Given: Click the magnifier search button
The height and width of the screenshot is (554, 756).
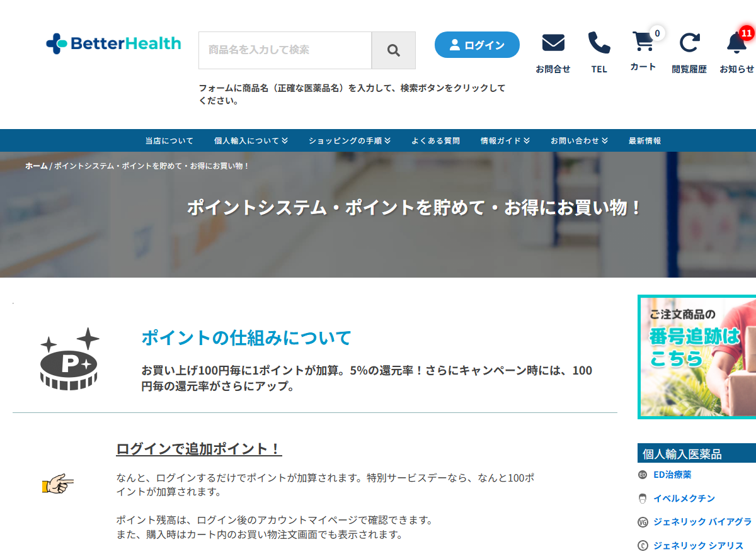Looking at the screenshot, I should (394, 50).
